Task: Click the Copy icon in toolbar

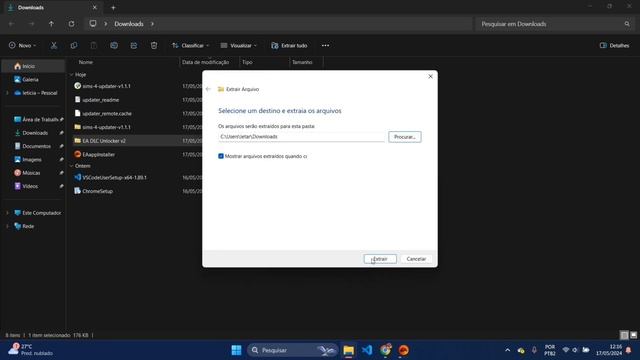Action: pos(73,45)
